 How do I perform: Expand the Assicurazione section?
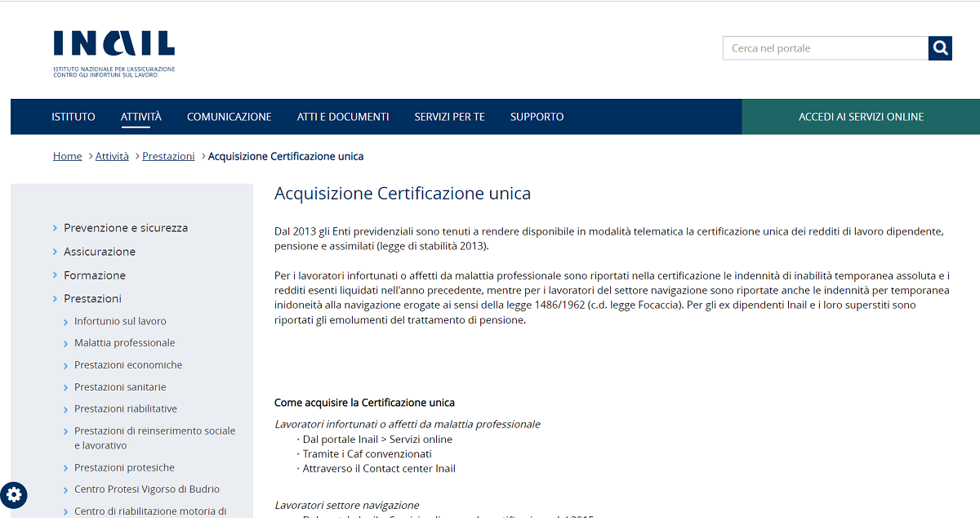[99, 252]
